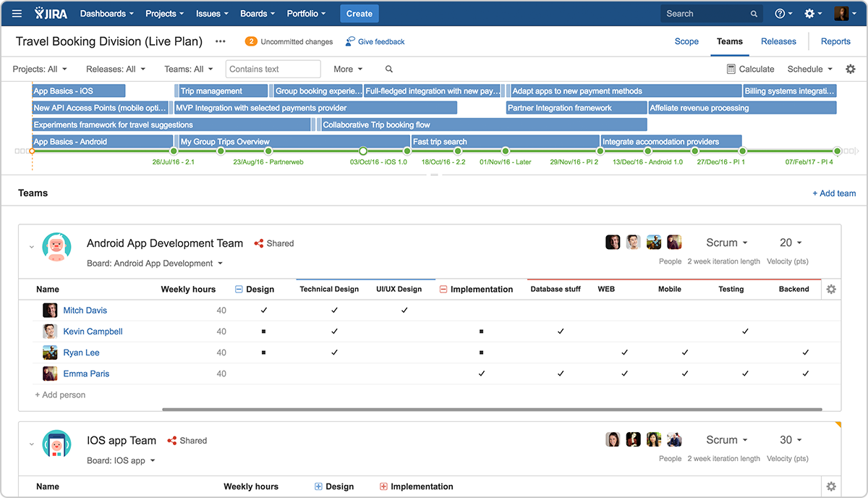Click the Create button
868x498 pixels.
[359, 14]
